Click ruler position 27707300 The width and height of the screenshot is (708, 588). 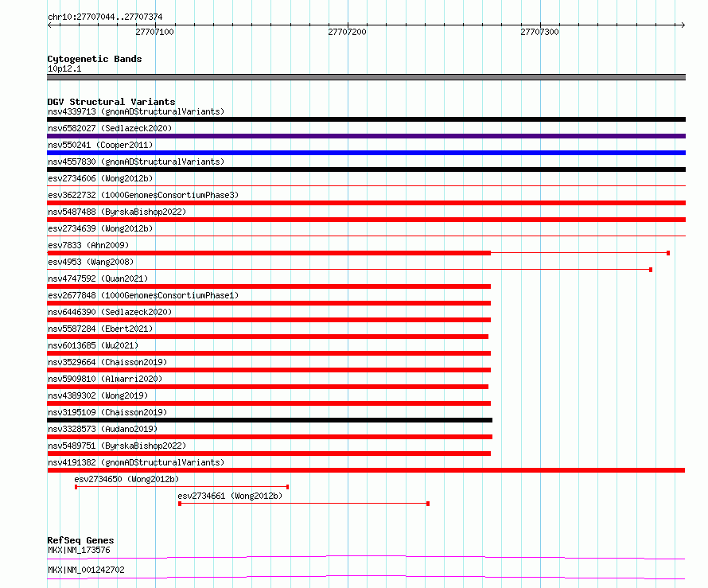coord(539,32)
